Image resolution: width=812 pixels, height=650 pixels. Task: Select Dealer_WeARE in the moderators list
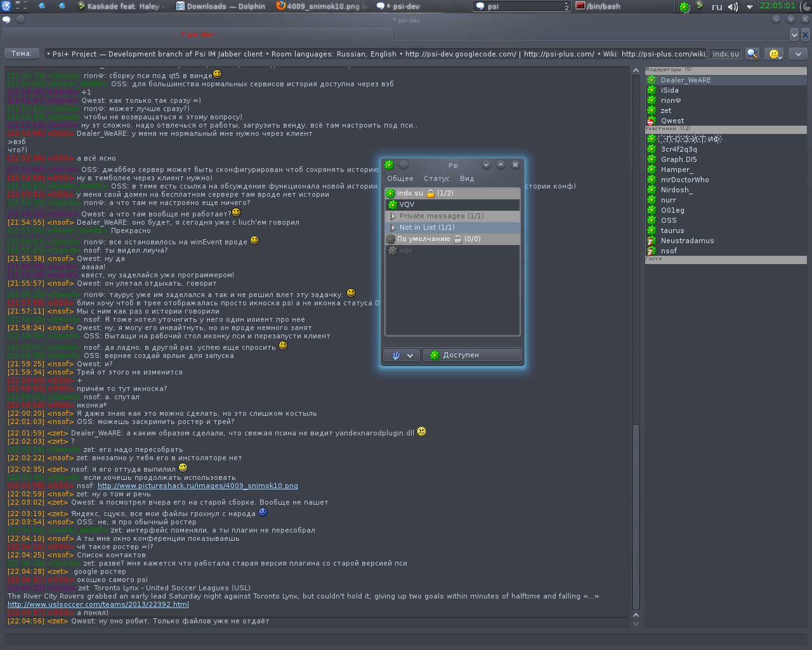tap(685, 80)
